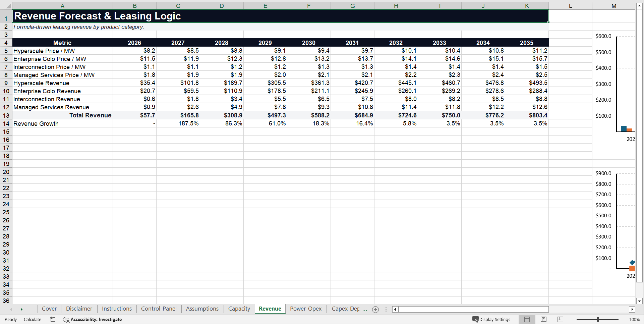Open zoom dialog via 100% label
The width and height of the screenshot is (644, 324).
click(634, 319)
